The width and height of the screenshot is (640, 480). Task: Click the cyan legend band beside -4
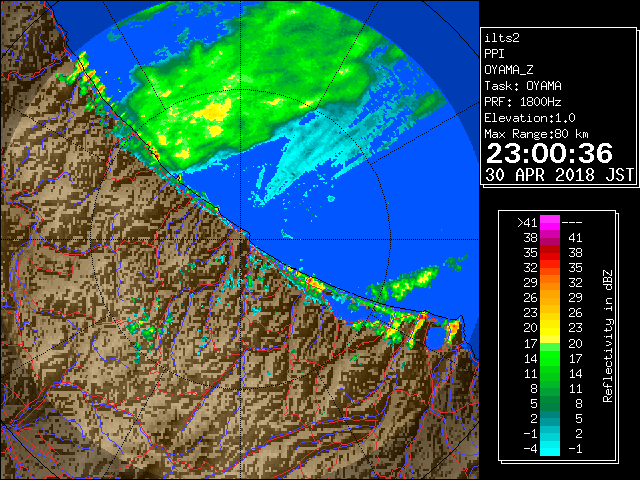tap(550, 449)
